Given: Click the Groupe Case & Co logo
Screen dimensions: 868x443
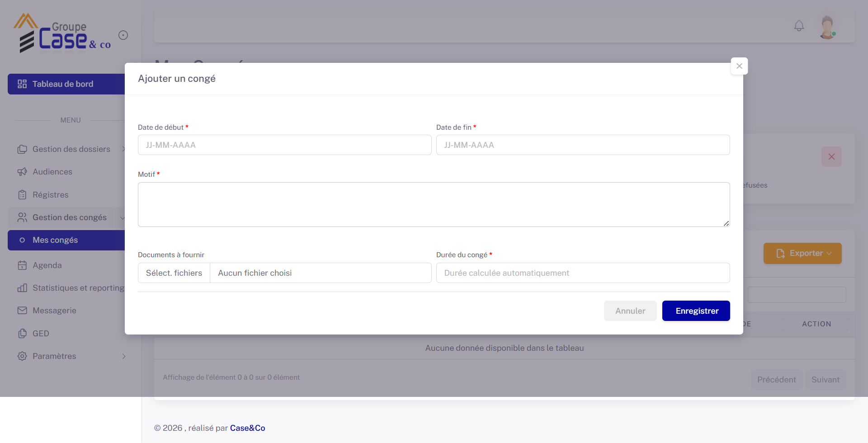Looking at the screenshot, I should tap(62, 33).
